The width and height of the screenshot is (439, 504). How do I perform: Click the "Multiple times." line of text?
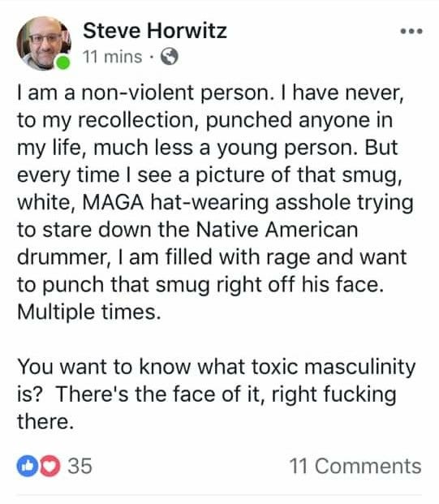pos(89,312)
